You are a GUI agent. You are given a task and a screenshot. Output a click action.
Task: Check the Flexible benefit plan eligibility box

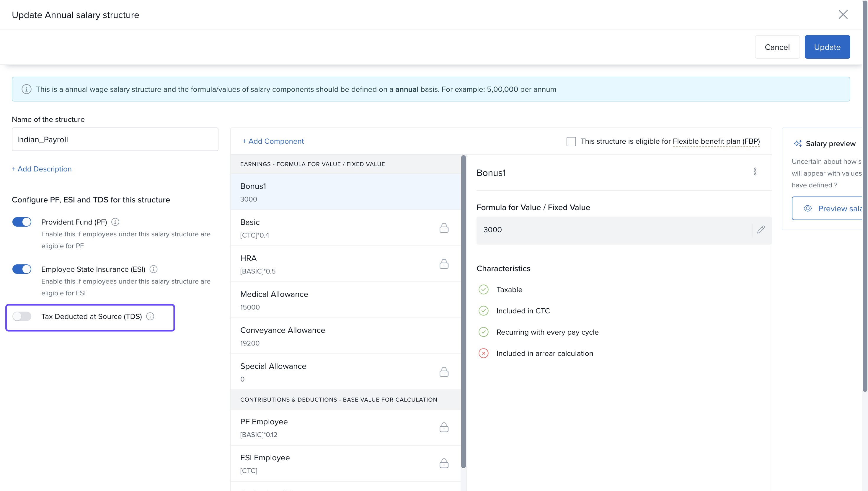click(571, 141)
